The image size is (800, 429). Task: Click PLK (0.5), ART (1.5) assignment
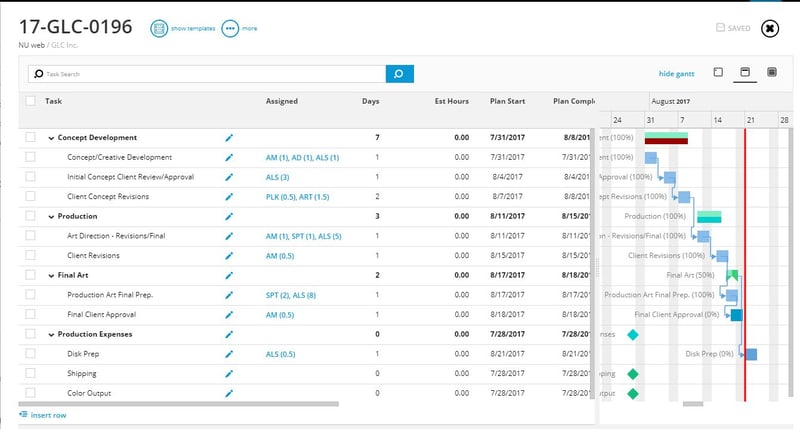[297, 197]
